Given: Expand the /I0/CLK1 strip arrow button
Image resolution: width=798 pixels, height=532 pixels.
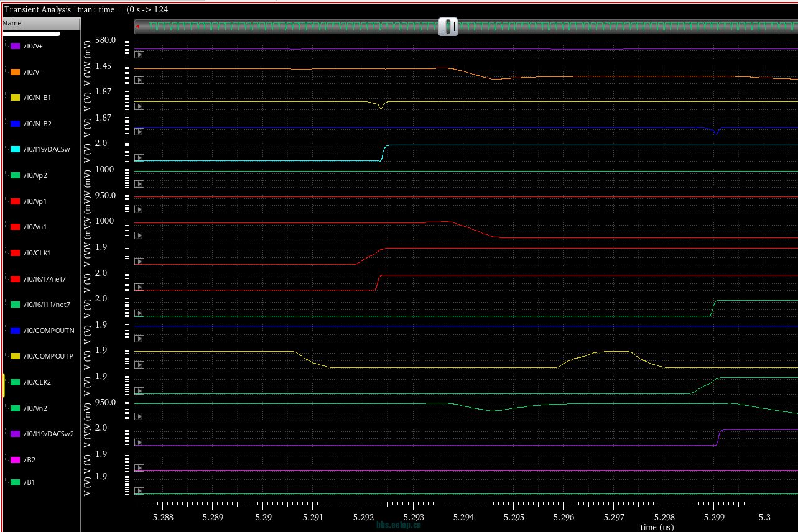Looking at the screenshot, I should tap(139, 262).
